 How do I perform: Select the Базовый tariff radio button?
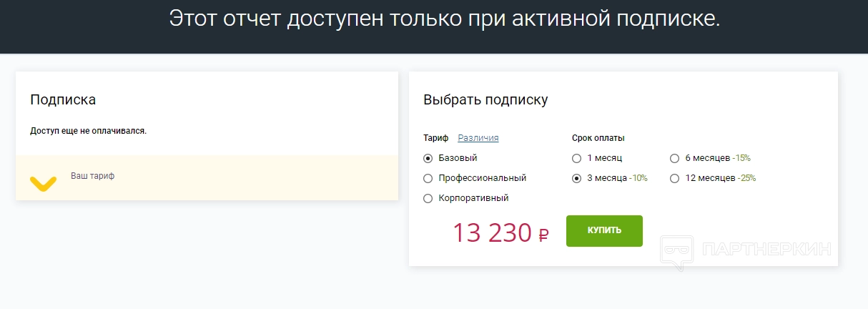pos(428,158)
